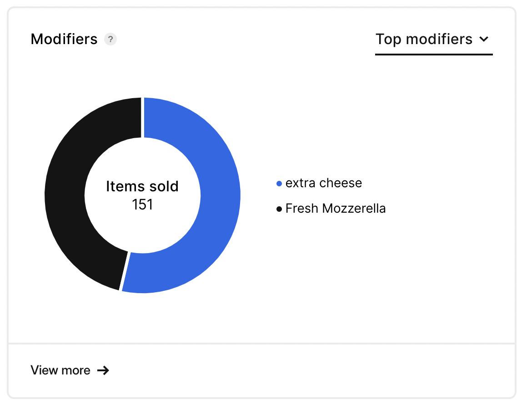
Task: Click the underline beneath Top modifiers
Action: (434, 54)
